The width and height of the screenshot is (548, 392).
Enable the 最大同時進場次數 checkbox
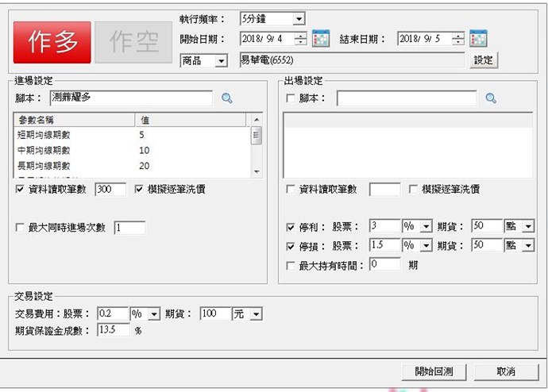click(x=20, y=229)
